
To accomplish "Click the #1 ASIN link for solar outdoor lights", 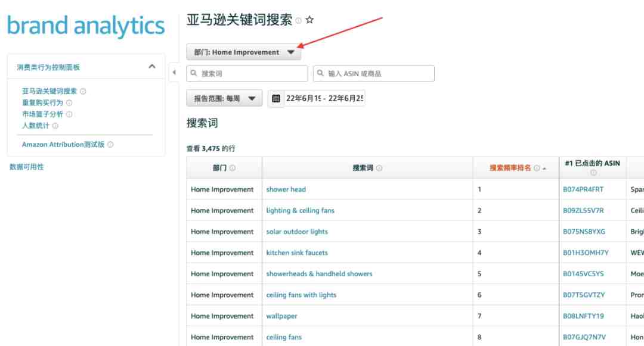I will (x=584, y=232).
